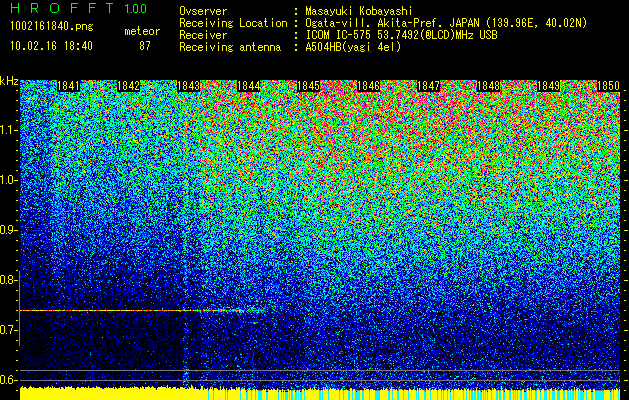
Task: Click the 0.9 frequency axis label
Action: pyautogui.click(x=8, y=230)
